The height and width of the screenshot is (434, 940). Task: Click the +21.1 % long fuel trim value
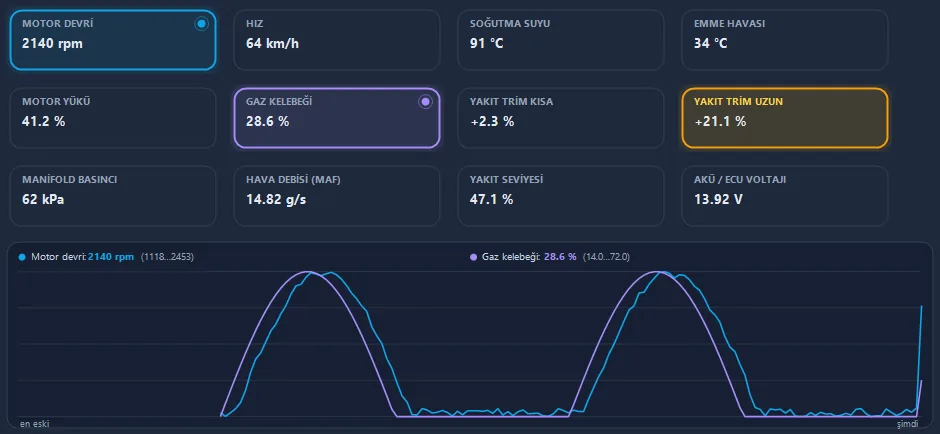[720, 121]
